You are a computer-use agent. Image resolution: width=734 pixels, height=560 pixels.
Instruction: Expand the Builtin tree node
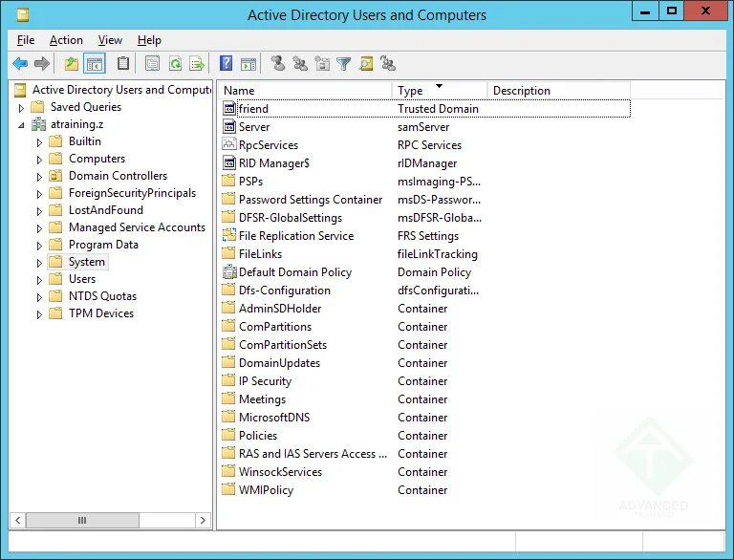tap(39, 142)
